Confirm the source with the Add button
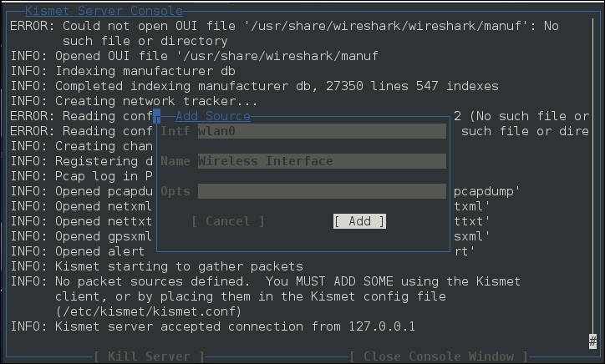This screenshot has width=605, height=364. pos(359,221)
